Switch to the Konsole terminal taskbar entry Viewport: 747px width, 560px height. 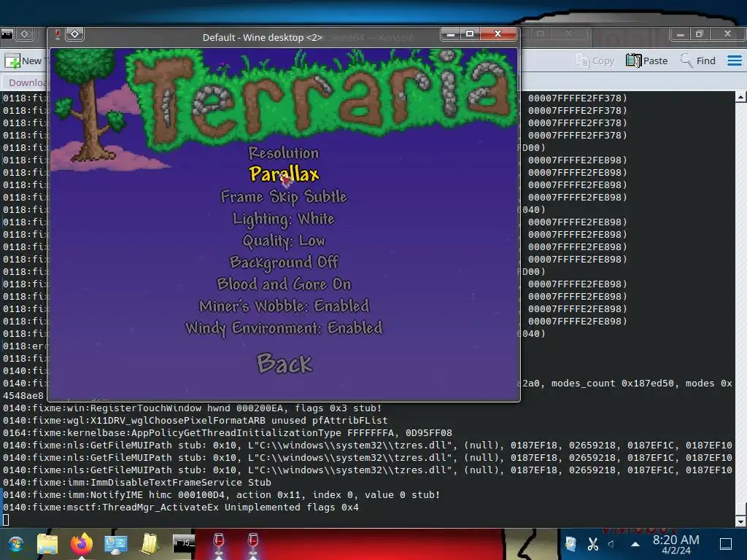[x=184, y=544]
